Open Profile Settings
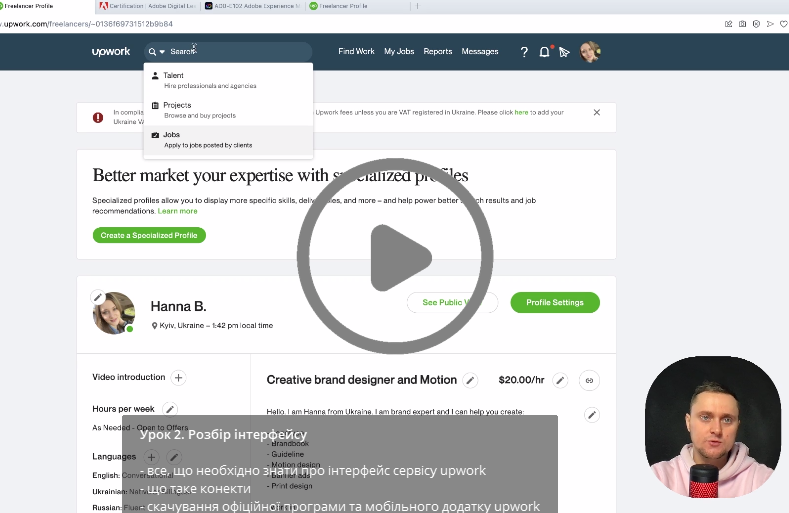This screenshot has height=513, width=789. click(555, 303)
